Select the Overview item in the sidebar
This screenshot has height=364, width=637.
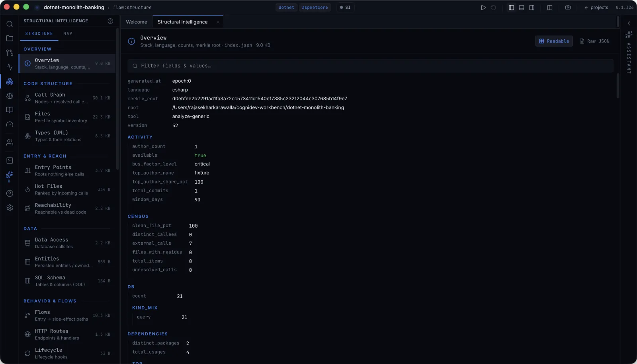point(67,64)
